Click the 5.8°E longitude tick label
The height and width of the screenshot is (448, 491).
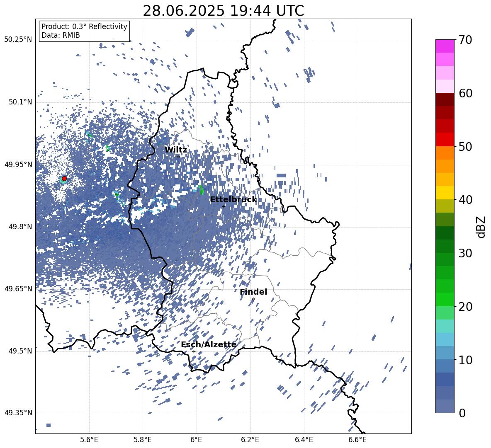143,440
